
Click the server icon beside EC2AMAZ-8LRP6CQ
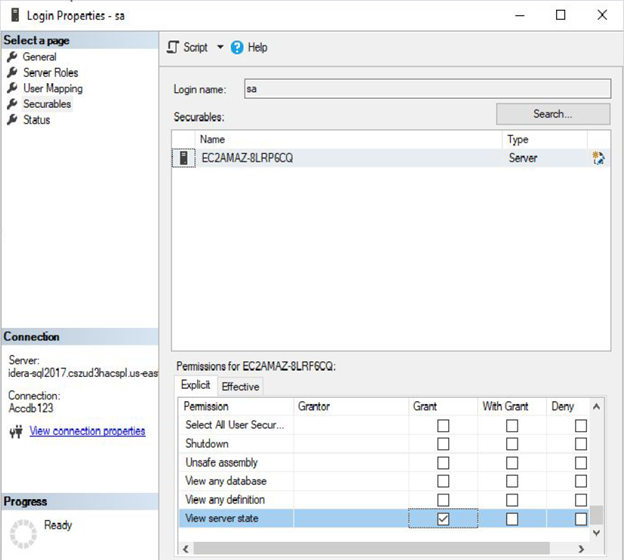point(184,158)
